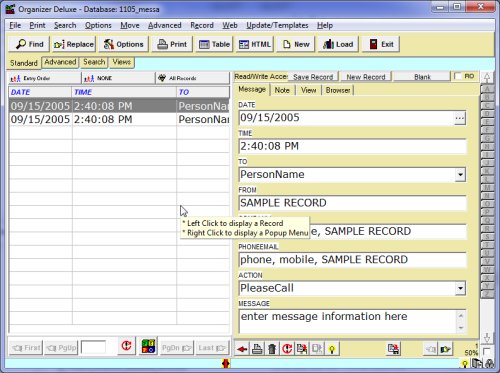Open the All Records filter selector
The width and height of the screenshot is (500, 373).
point(193,78)
